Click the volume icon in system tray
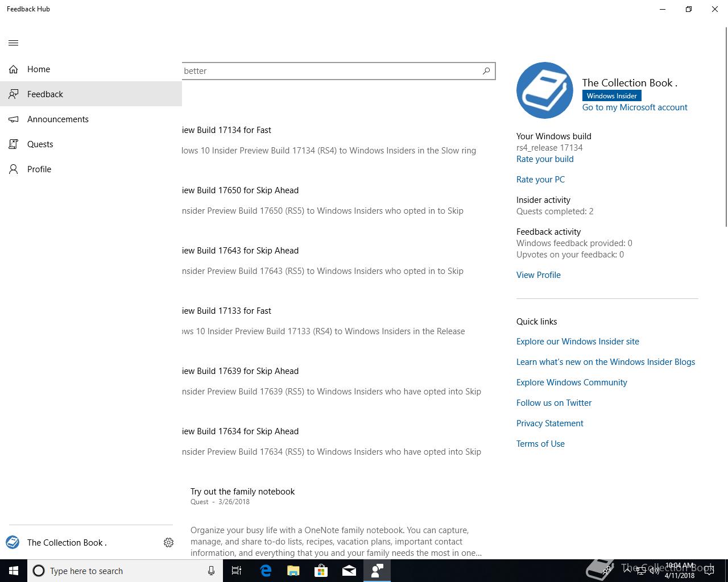This screenshot has height=582, width=728. point(655,571)
